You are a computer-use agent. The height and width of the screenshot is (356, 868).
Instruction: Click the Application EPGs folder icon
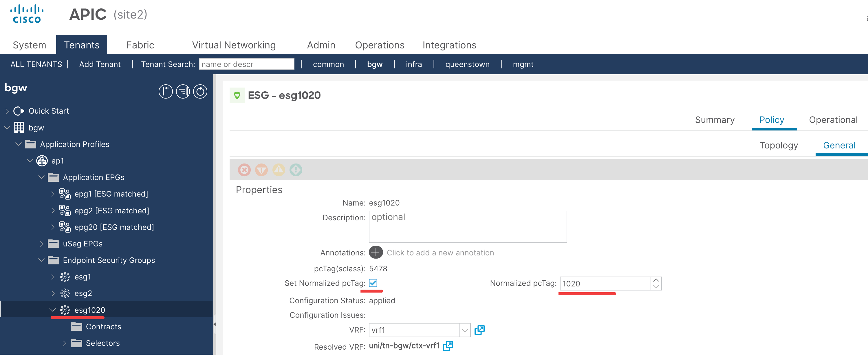(x=53, y=177)
